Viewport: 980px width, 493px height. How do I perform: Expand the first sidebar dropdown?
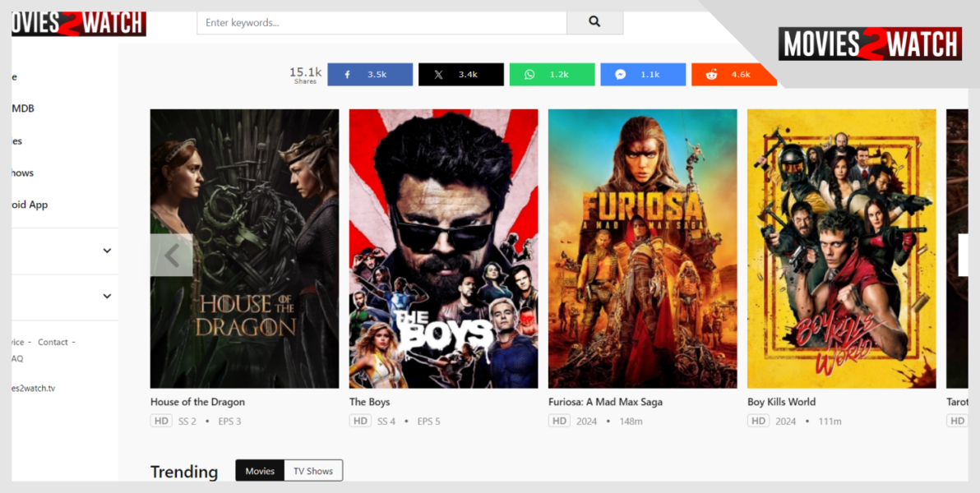[x=106, y=251]
